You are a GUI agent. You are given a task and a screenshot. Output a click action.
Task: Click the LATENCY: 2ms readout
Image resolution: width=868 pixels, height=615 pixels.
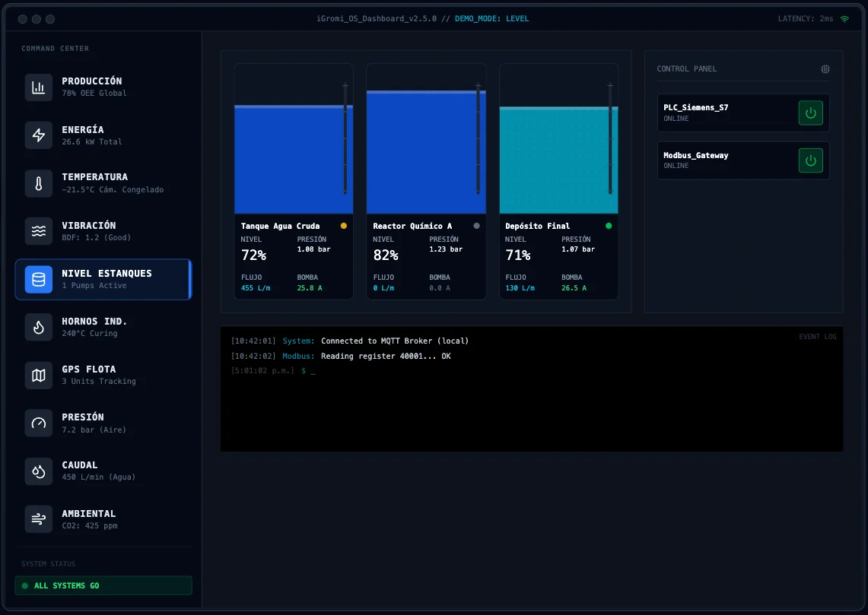coord(806,19)
